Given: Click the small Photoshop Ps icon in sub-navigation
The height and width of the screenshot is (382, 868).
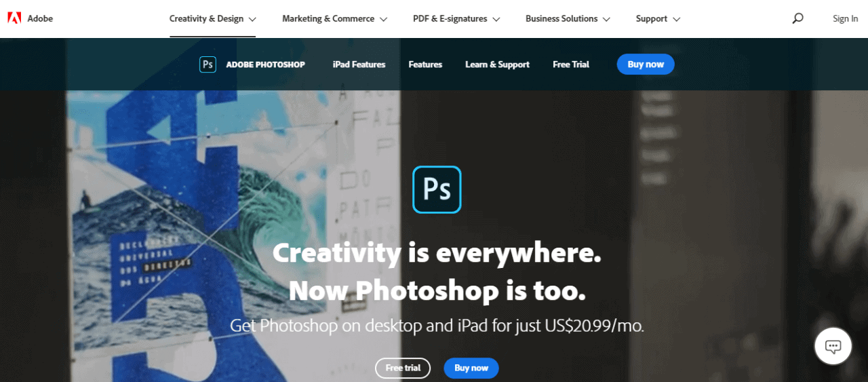Looking at the screenshot, I should (x=208, y=64).
